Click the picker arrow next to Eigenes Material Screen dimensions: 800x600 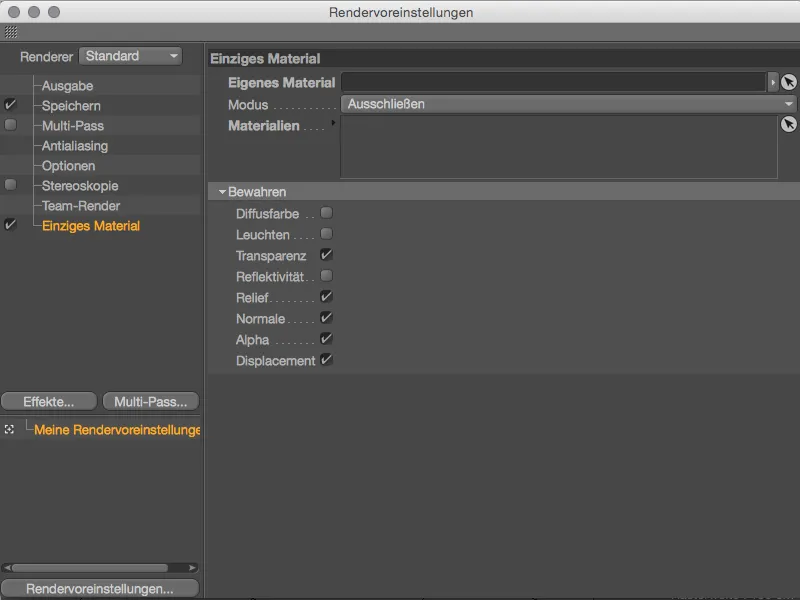[x=788, y=82]
